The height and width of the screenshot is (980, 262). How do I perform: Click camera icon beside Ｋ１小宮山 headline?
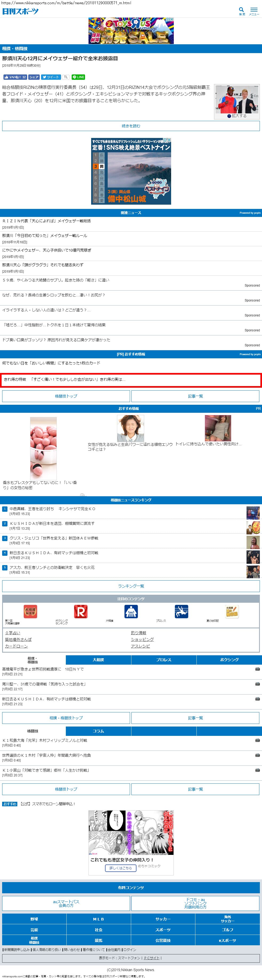pos(257,770)
